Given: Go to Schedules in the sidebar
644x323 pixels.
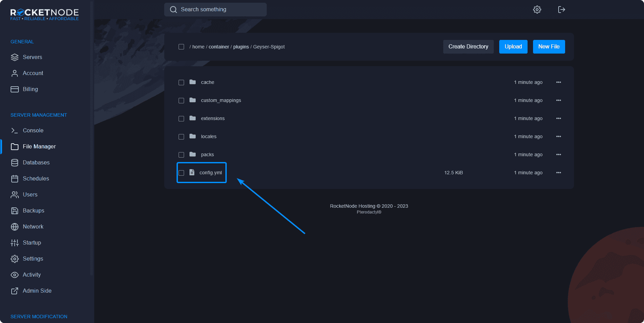Looking at the screenshot, I should (36, 179).
